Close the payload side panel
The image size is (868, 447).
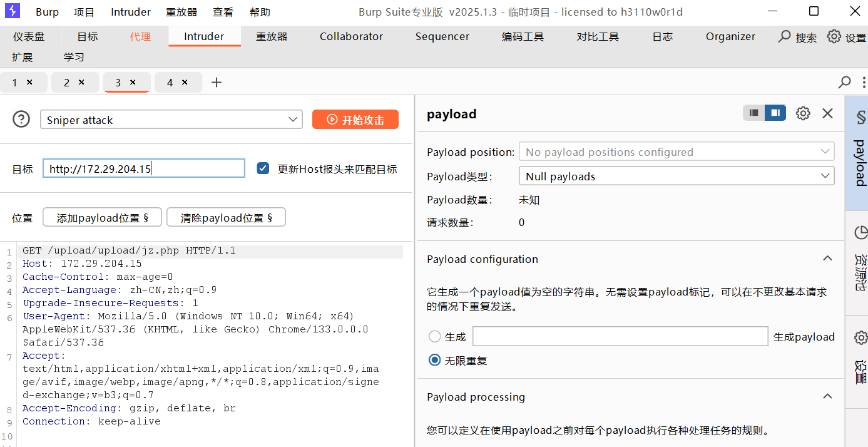[x=827, y=113]
